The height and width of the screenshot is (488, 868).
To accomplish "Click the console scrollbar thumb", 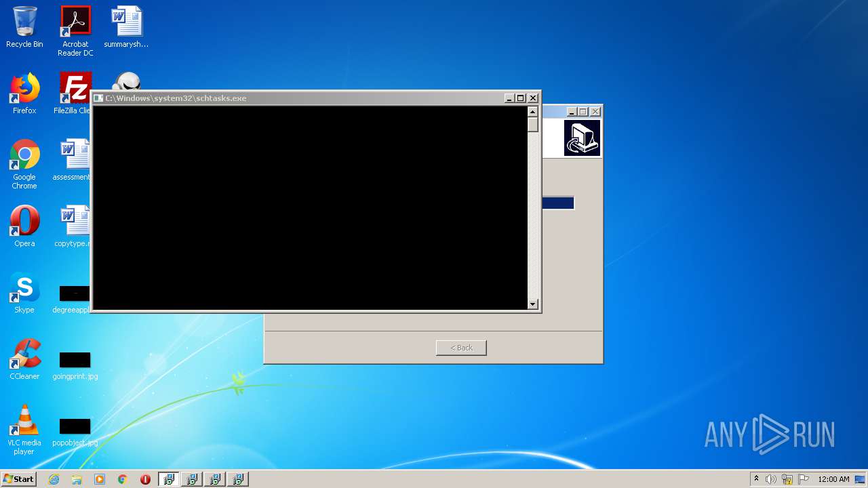I will point(533,125).
